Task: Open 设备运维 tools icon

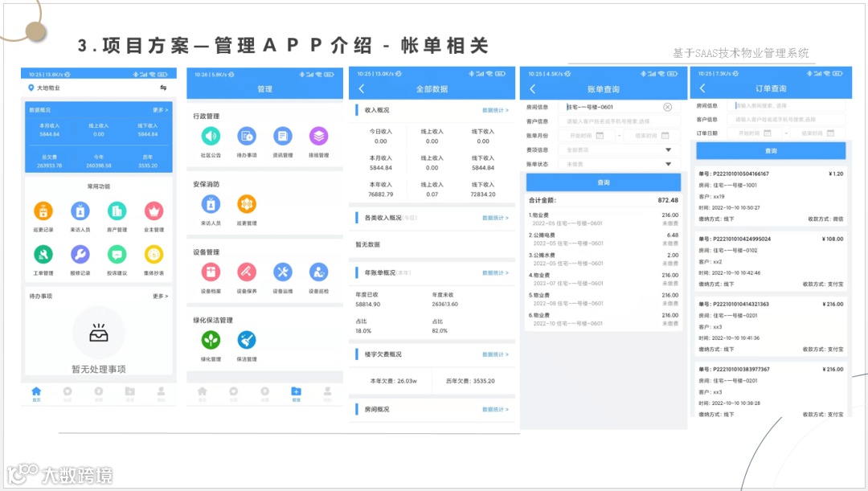Action: (282, 272)
